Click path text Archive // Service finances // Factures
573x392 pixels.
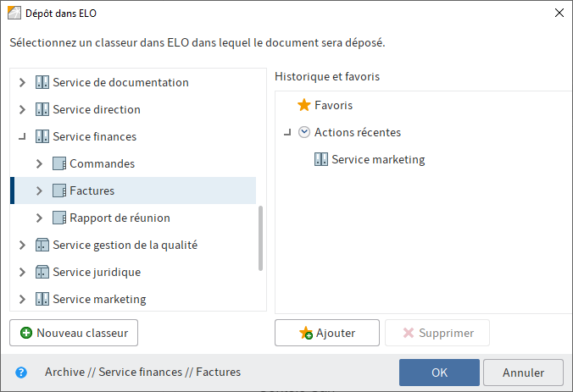coord(143,372)
